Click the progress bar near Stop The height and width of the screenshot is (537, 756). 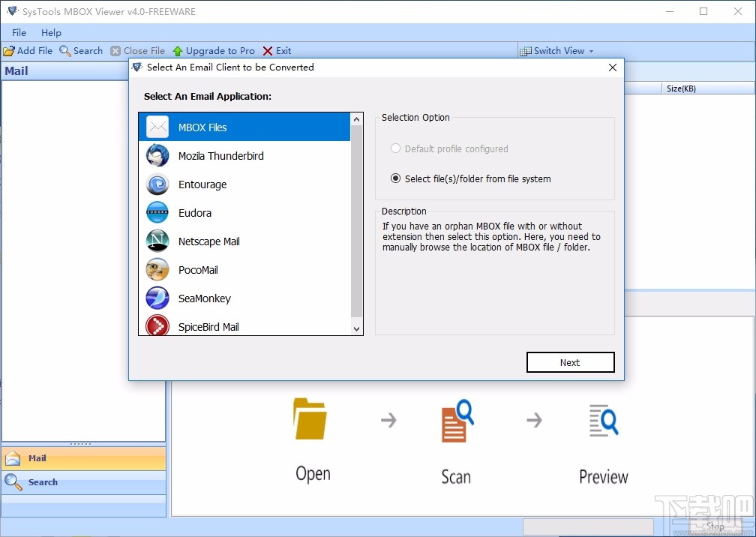click(588, 526)
